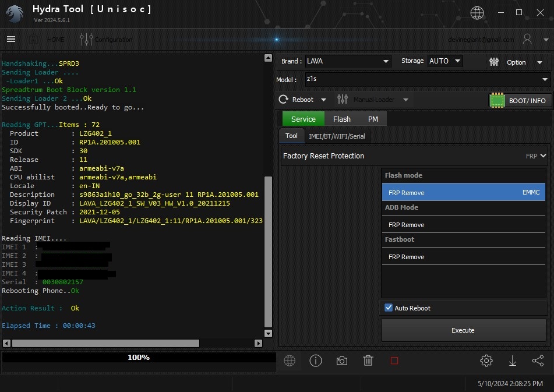Image resolution: width=554 pixels, height=392 pixels.
Task: Click the log scroll up arrow
Action: [268, 58]
